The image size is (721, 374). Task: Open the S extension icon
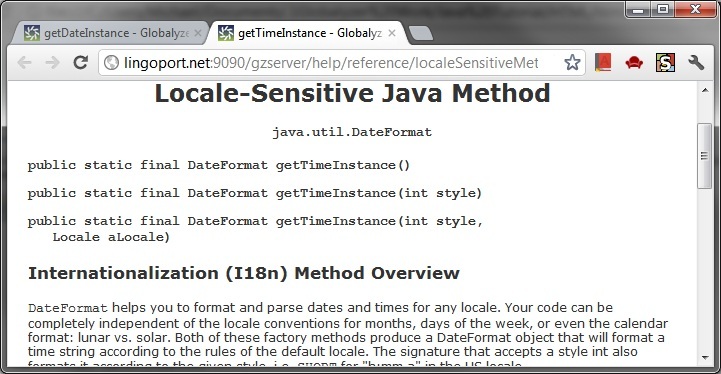[x=665, y=62]
